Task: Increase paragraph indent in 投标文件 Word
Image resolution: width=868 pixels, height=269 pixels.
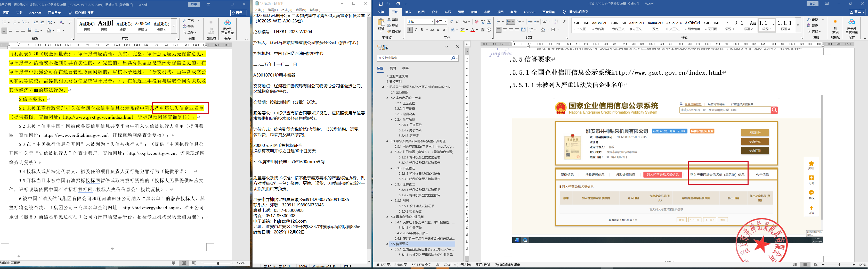Action: (537, 22)
